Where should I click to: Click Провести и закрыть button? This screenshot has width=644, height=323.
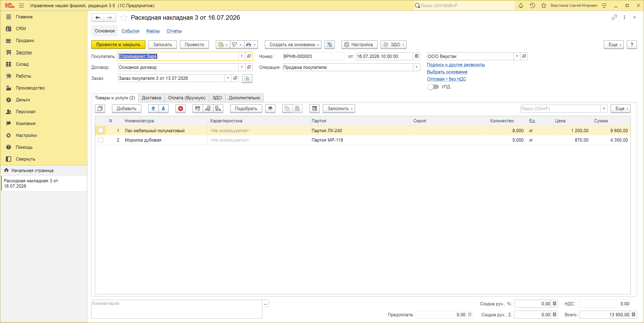point(118,45)
